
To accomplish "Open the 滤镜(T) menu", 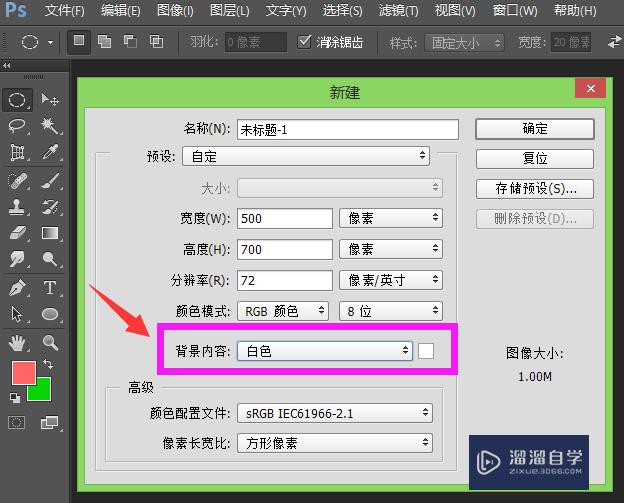I will [398, 10].
